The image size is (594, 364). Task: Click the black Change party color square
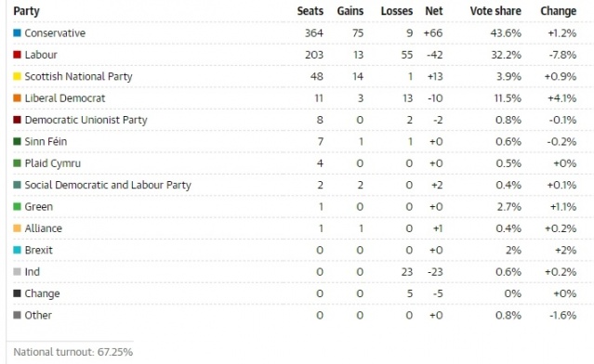[17, 293]
